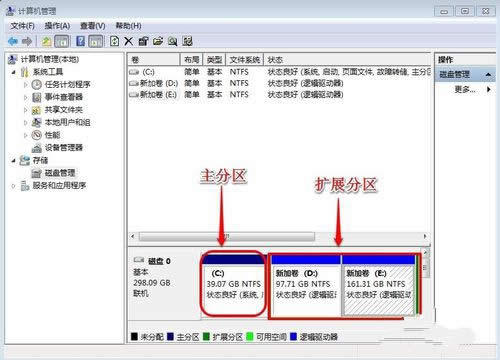Toggle the show/hide action pane icon

pyautogui.click(x=96, y=41)
